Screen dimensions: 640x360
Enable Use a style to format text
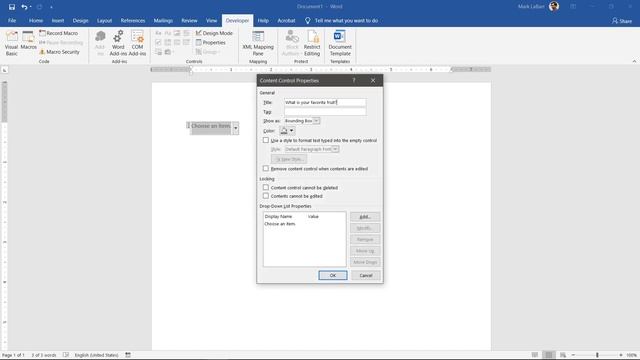(x=266, y=140)
